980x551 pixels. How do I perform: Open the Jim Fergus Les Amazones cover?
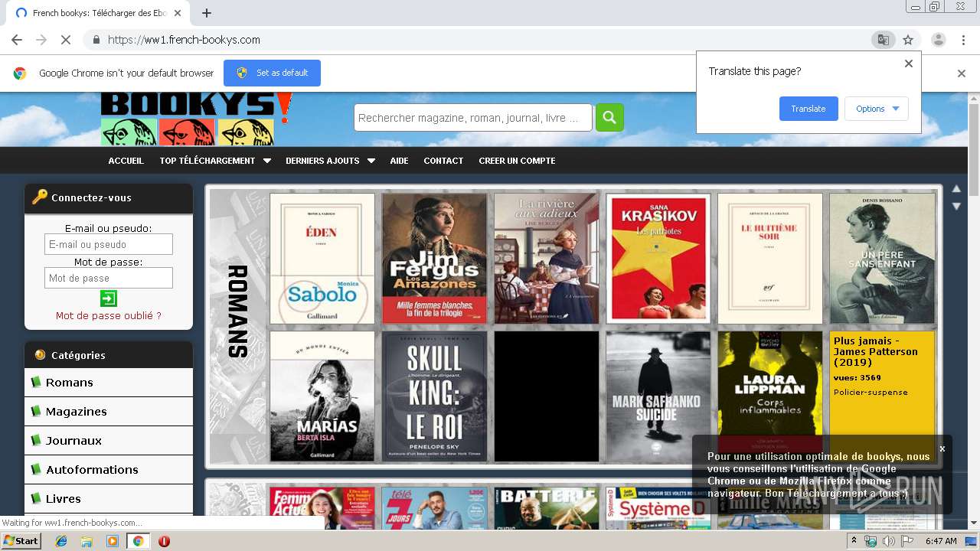point(434,259)
